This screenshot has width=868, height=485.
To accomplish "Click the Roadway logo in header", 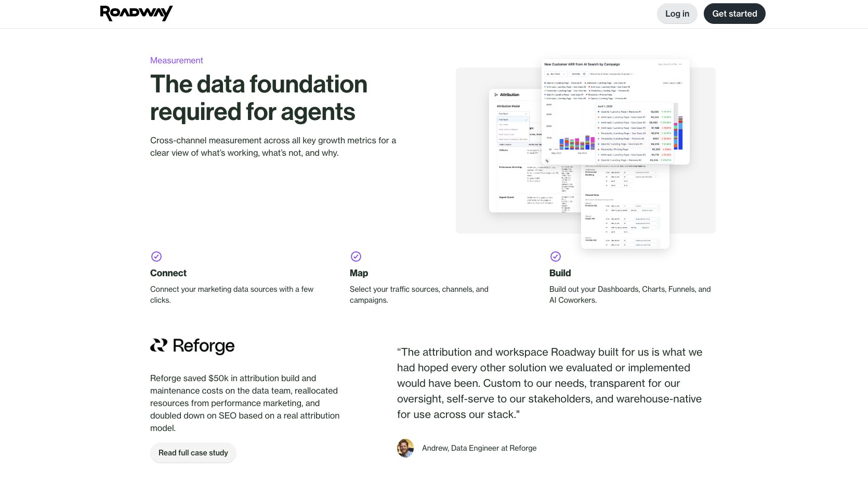I will click(136, 14).
